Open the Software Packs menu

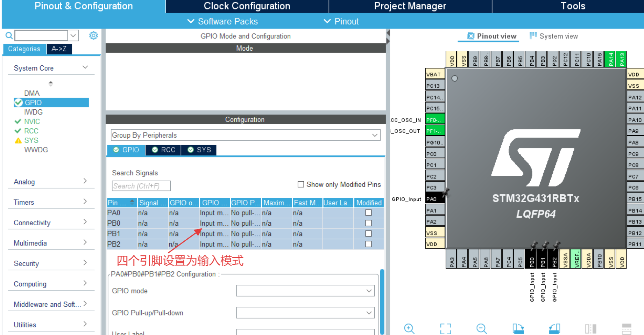pyautogui.click(x=222, y=21)
